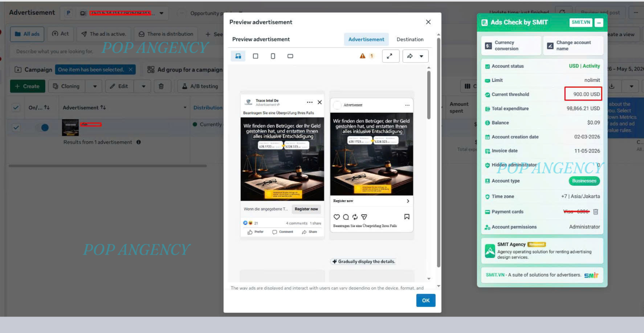644x333 pixels.
Task: Tap the speech bubble icon on second preview
Action: tap(346, 217)
